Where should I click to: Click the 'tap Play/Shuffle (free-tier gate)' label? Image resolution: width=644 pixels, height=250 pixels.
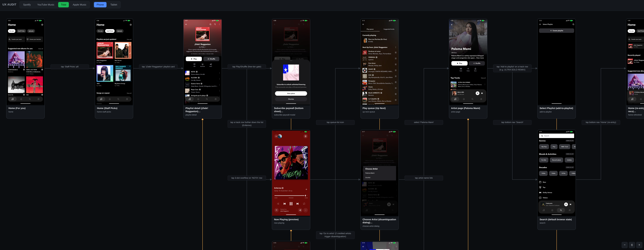[247, 67]
